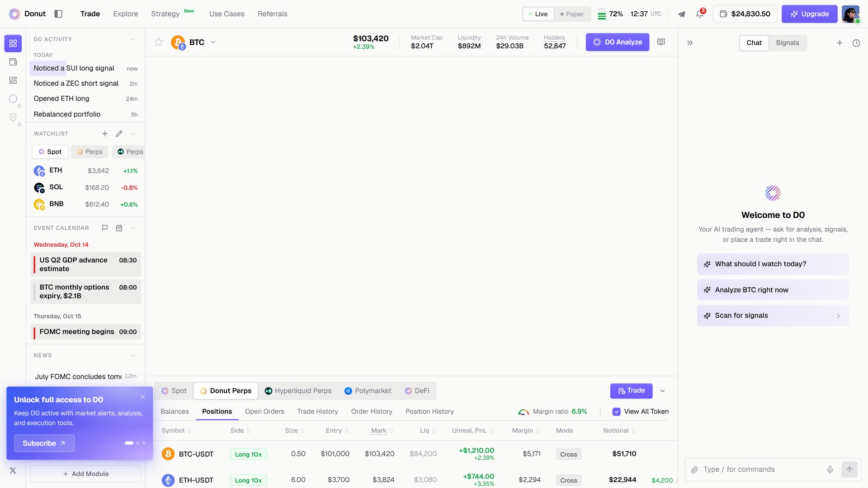Click the locked circle icon in left rail
This screenshot has height=488, width=868.
(x=13, y=99)
